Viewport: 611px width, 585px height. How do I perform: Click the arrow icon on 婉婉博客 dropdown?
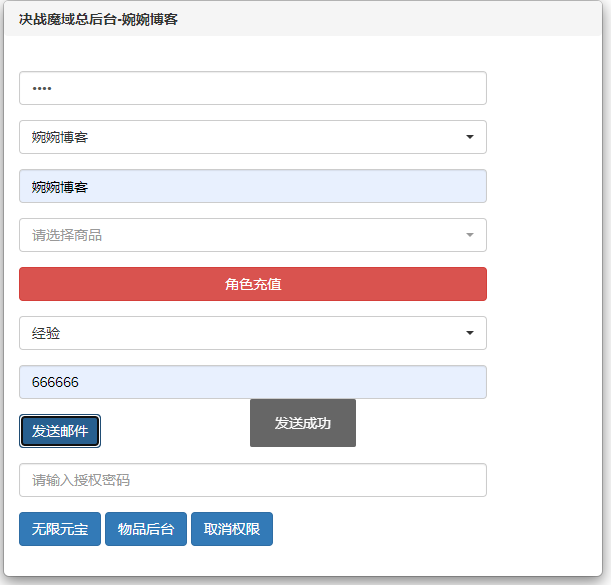[469, 137]
